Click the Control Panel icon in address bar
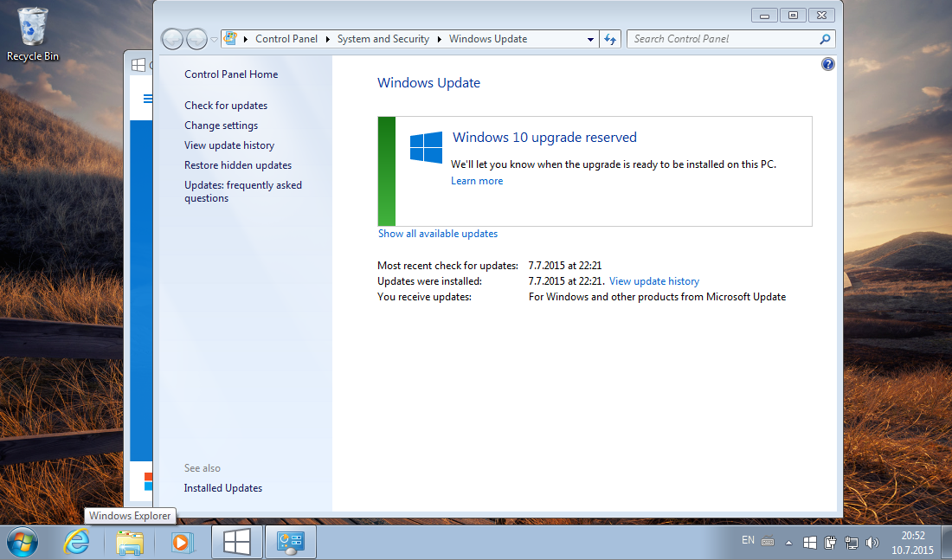Viewport: 952px width, 560px height. tap(230, 38)
